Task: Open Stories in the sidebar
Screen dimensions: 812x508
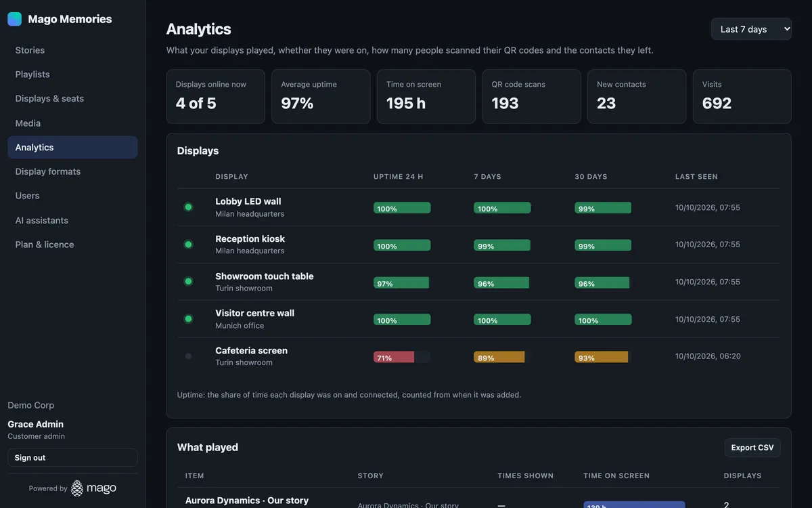Action: point(72,50)
